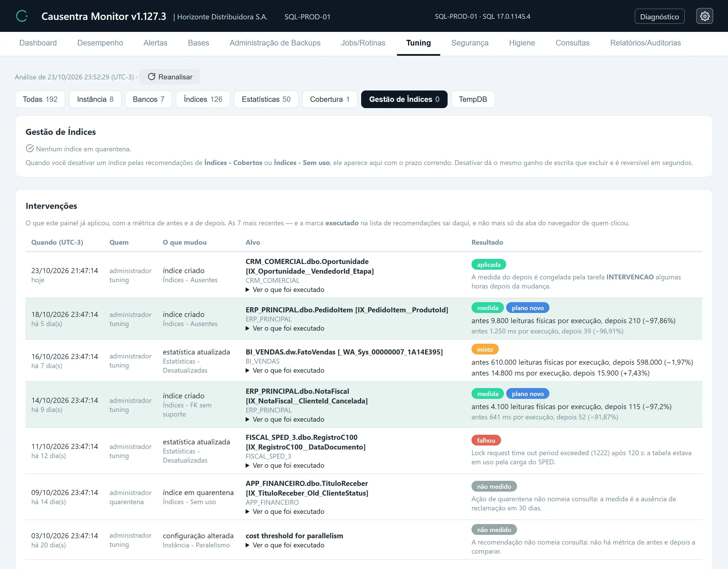The width and height of the screenshot is (728, 569).
Task: Click 'plano novo' badge in PedidoItem row
Action: click(528, 308)
